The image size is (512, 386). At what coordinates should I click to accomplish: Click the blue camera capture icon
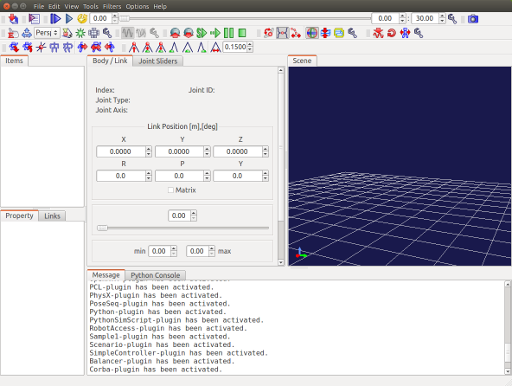pyautogui.click(x=473, y=19)
